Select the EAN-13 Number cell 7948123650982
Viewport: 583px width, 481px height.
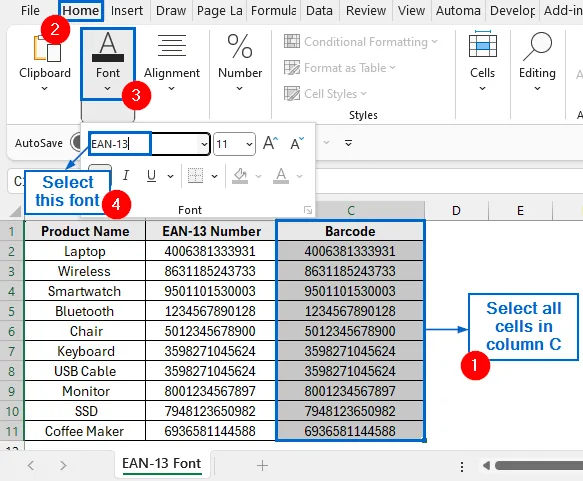(x=211, y=411)
